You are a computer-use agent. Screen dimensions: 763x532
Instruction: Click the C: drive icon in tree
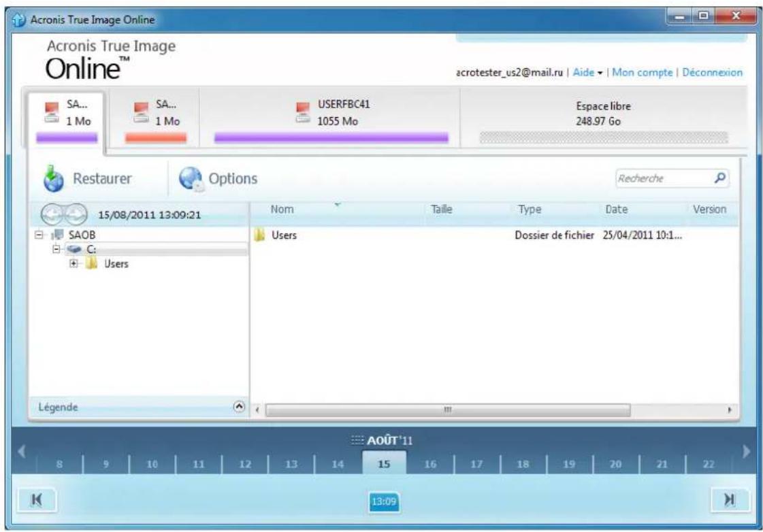74,250
